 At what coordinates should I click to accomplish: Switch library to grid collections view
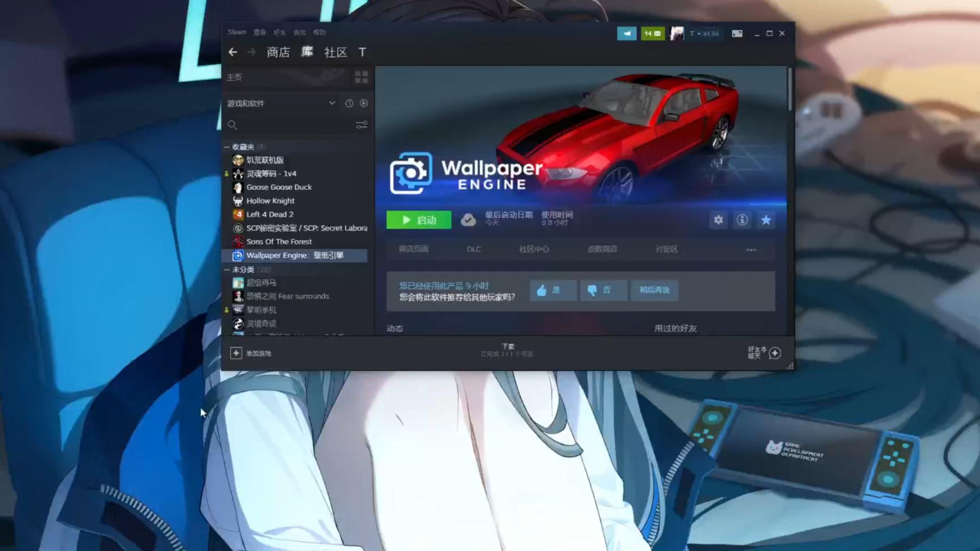pos(361,77)
